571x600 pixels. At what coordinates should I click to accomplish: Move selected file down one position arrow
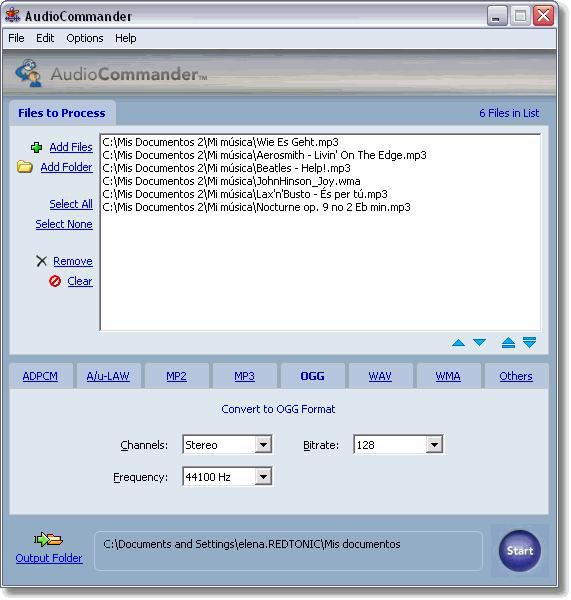click(479, 342)
